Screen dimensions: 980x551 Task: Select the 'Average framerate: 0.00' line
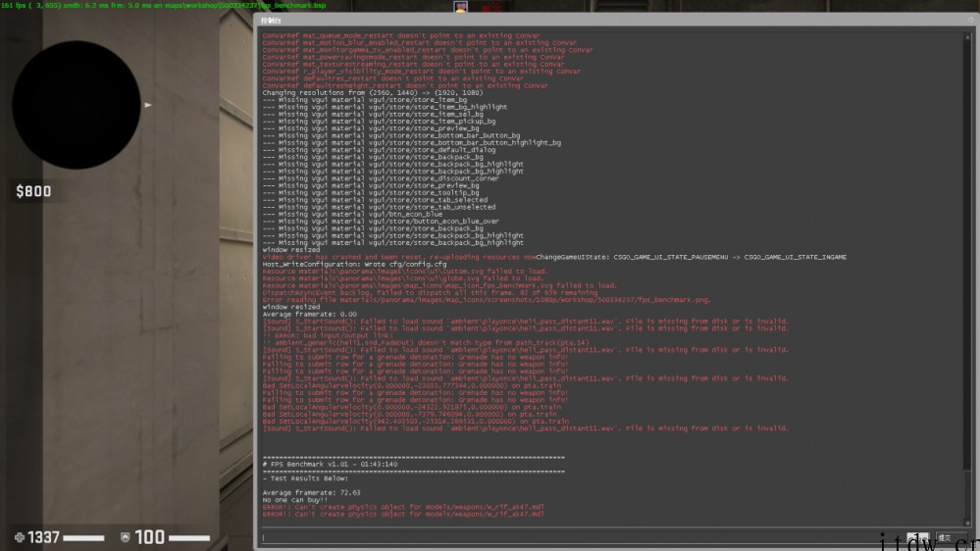click(x=309, y=315)
